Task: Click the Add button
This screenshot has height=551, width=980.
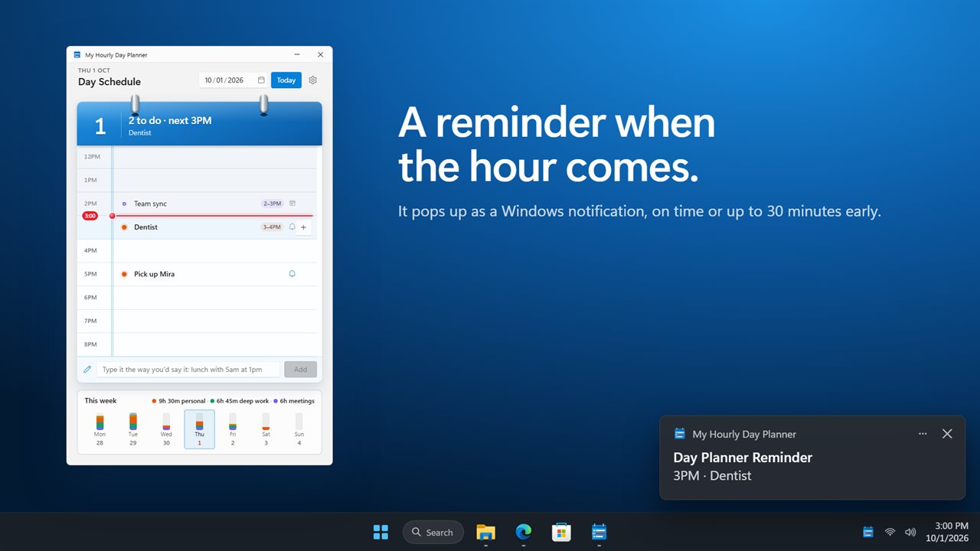Action: pos(300,370)
